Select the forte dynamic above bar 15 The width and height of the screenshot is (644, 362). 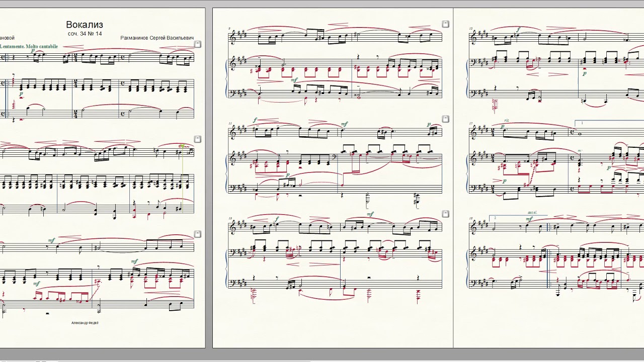518,30
